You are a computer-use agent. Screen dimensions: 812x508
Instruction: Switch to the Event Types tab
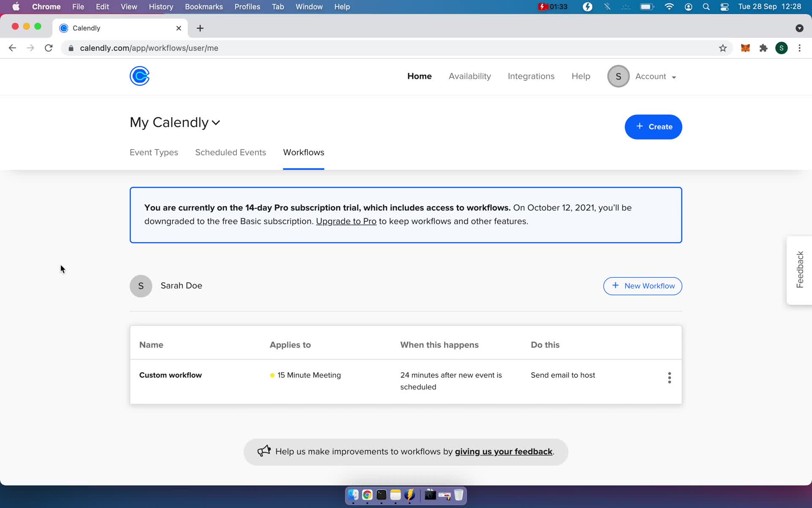click(154, 152)
